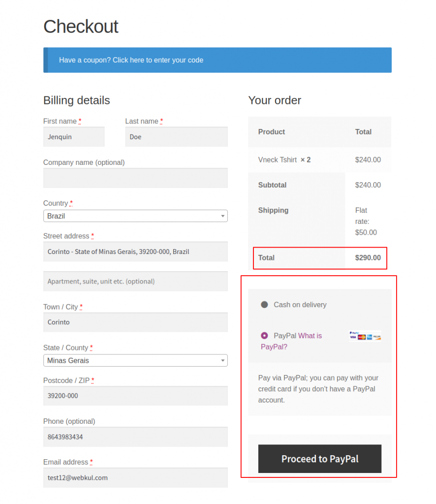
Task: Open the State / County dropdown
Action: 135,360
